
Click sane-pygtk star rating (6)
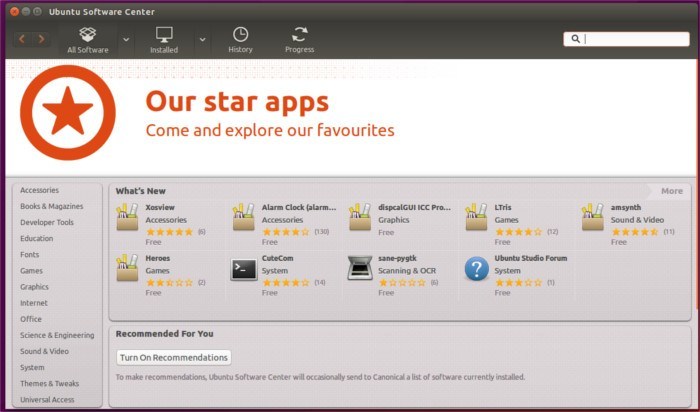[402, 283]
